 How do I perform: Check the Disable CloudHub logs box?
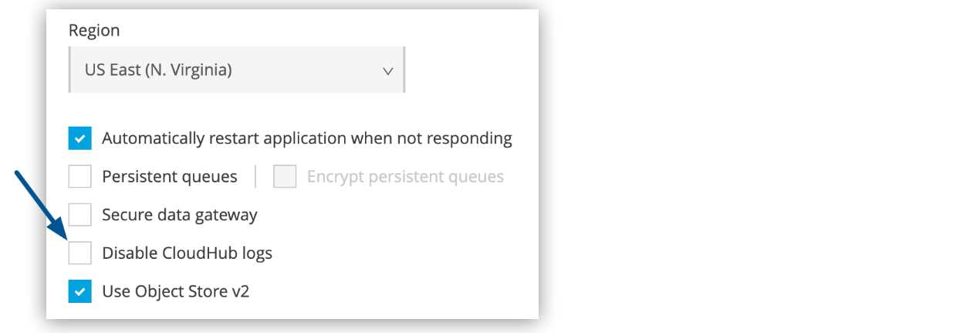[79, 253]
